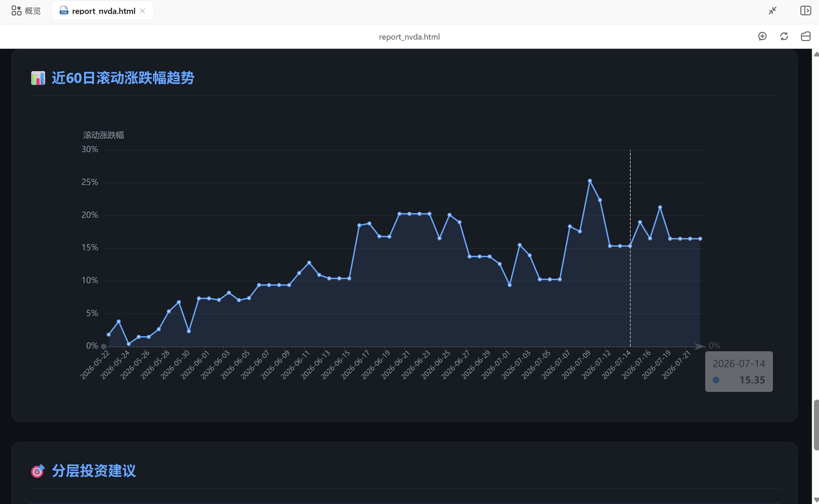Click the window panel icon beside refresh
Screen dimensions: 819x504
(x=806, y=36)
